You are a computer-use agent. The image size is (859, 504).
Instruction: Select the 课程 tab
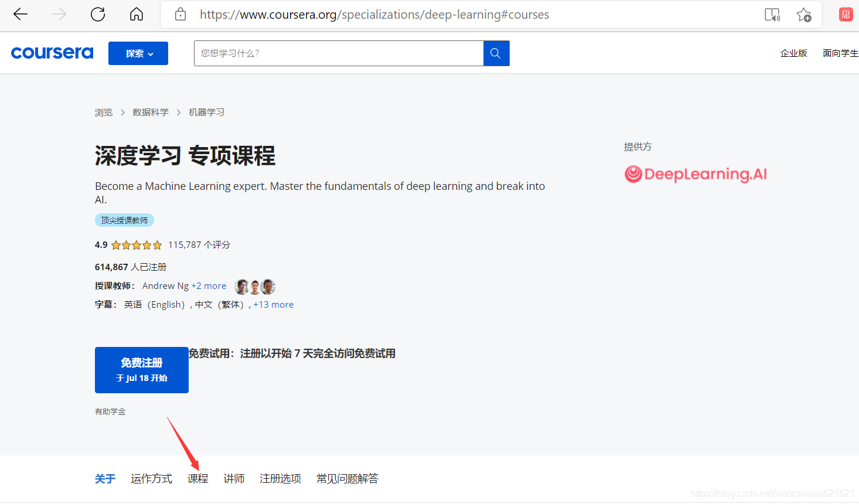point(198,479)
